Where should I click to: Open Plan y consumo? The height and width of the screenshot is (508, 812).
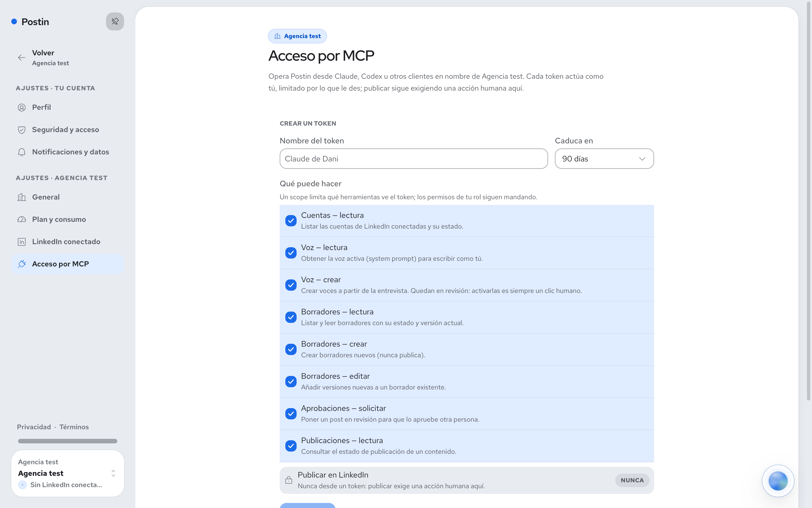[x=67, y=219]
